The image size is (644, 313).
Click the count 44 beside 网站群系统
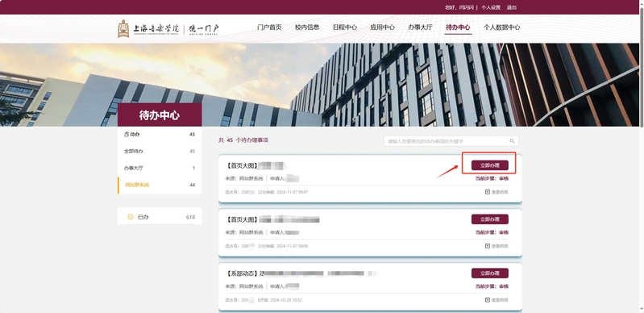(192, 185)
